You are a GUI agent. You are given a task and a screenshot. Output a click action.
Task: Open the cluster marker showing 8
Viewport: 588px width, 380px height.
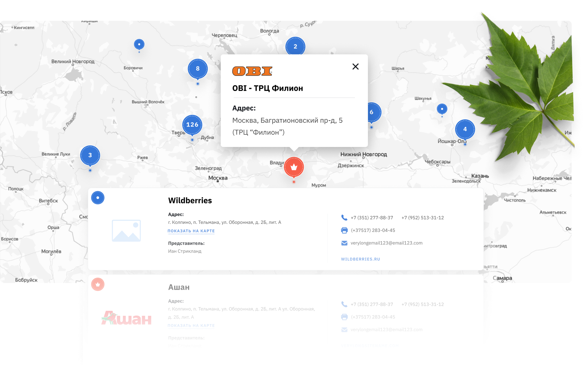pos(198,69)
